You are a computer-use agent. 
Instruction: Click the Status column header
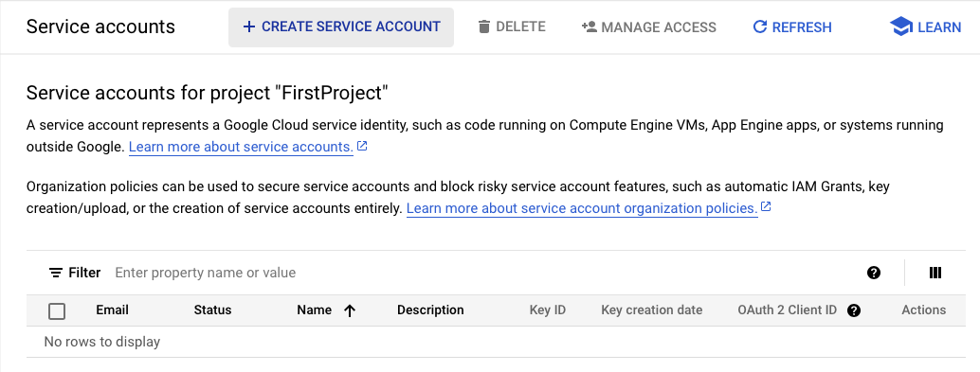pyautogui.click(x=212, y=310)
